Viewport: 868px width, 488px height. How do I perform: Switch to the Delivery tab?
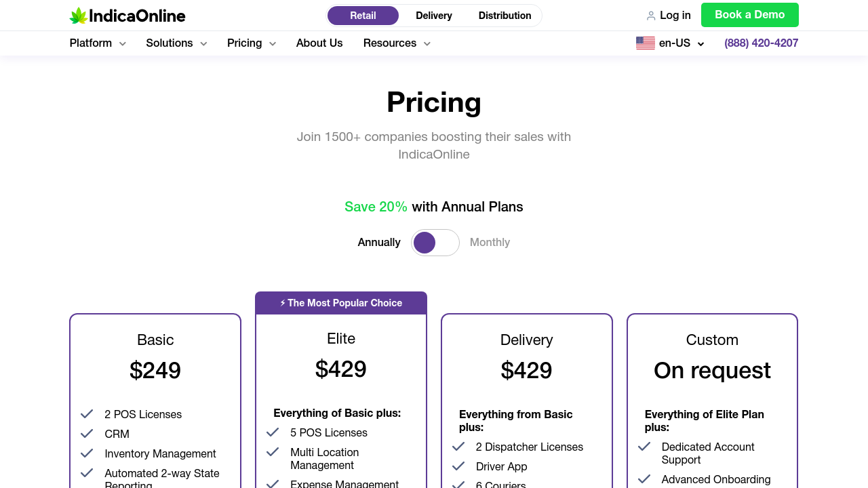point(433,16)
